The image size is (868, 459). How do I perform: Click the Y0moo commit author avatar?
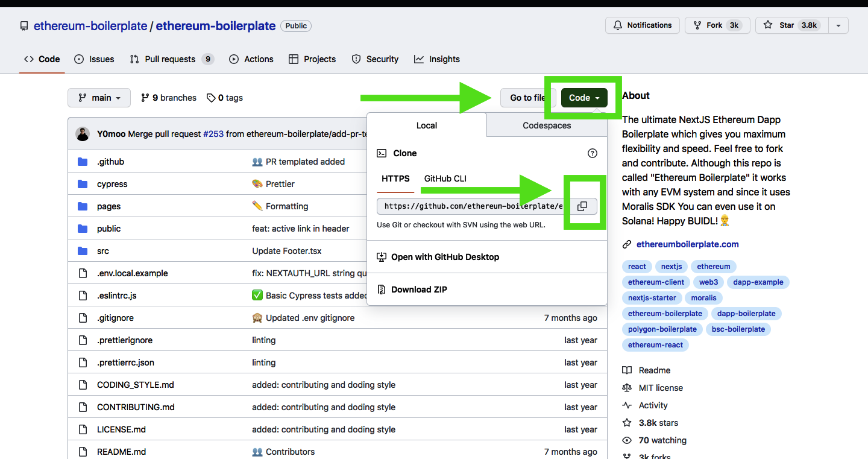coord(83,134)
